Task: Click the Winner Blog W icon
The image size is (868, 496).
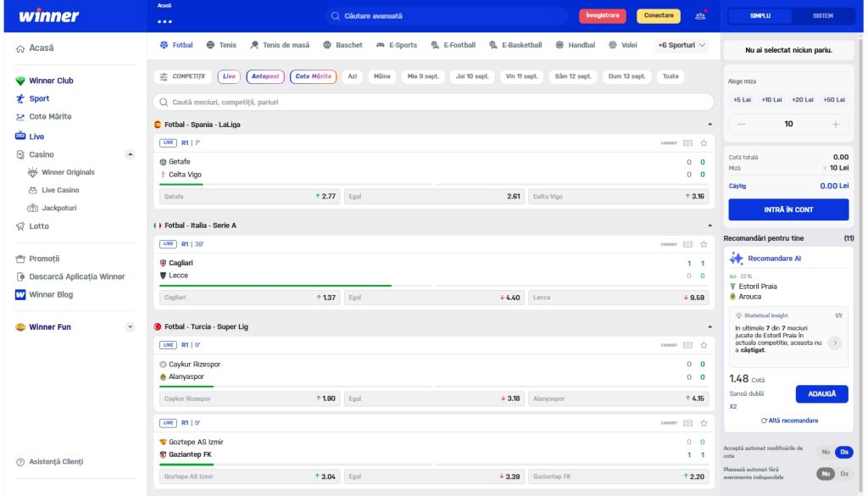Action: [x=20, y=294]
